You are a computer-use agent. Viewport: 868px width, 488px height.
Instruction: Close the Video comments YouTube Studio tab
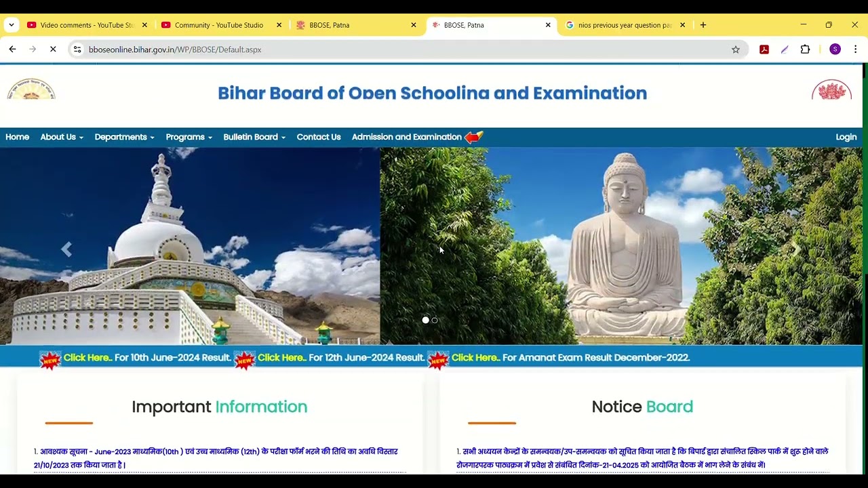pyautogui.click(x=144, y=25)
